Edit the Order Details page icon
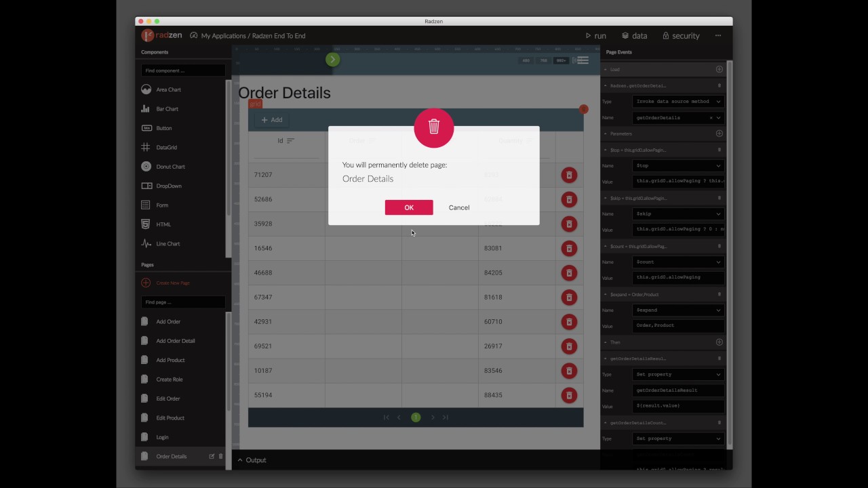This screenshot has height=488, width=868. point(212,456)
